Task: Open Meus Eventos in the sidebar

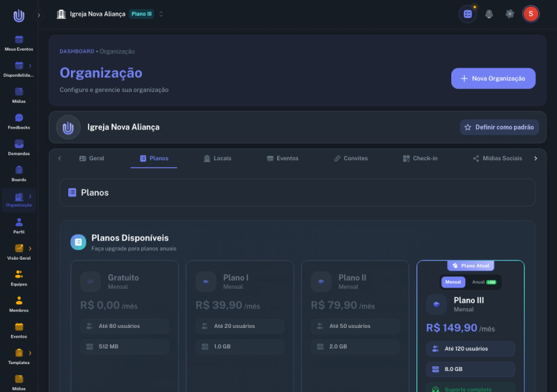Action: pos(19,43)
